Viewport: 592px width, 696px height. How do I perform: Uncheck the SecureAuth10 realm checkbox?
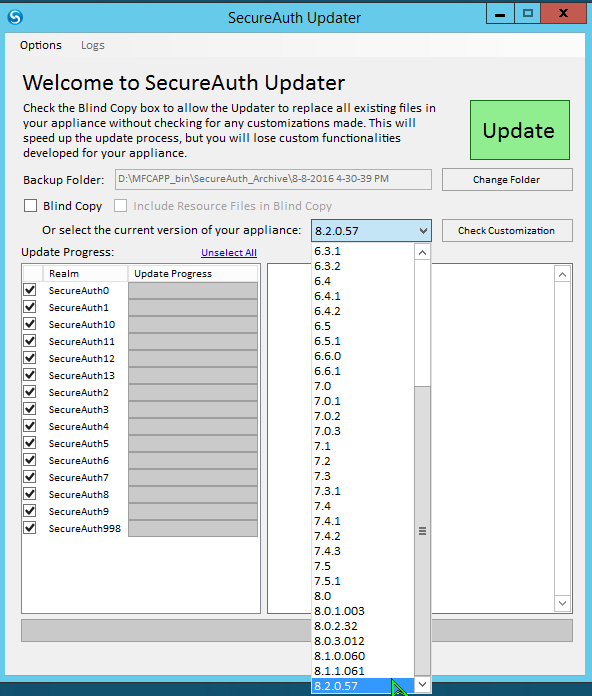pyautogui.click(x=30, y=324)
